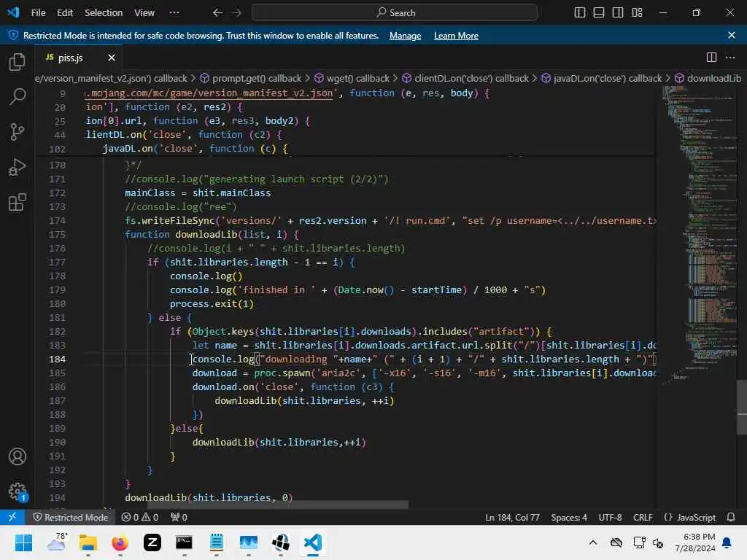
Task: Open remote window button in status bar
Action: tap(12, 517)
